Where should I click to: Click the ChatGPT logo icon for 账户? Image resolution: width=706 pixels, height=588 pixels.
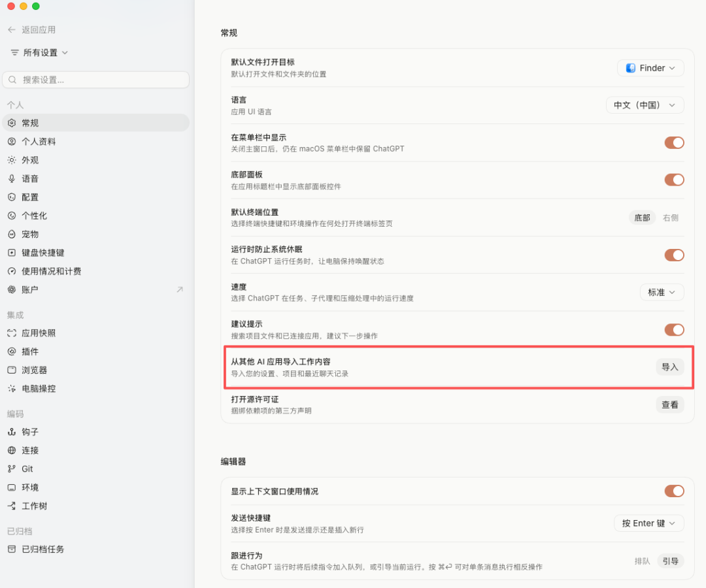point(12,289)
